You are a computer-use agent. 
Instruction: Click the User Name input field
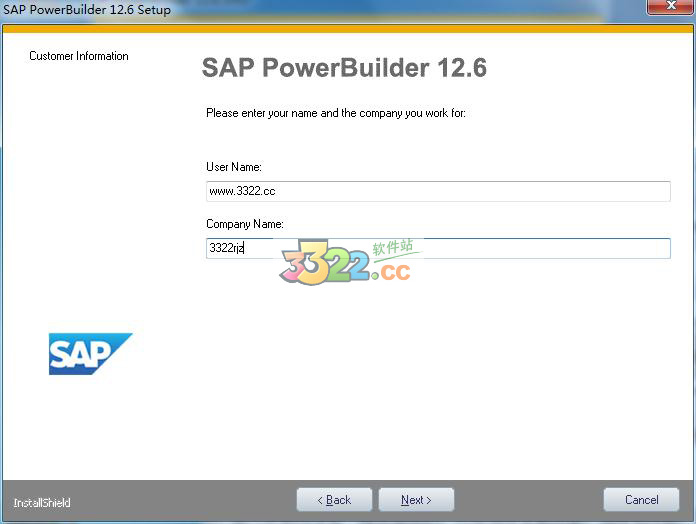click(x=438, y=191)
